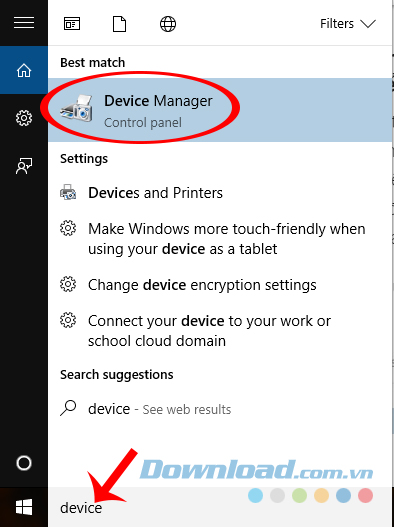Screen dimensions: 394x527
Task: Click the Windows Start button
Action: click(24, 507)
